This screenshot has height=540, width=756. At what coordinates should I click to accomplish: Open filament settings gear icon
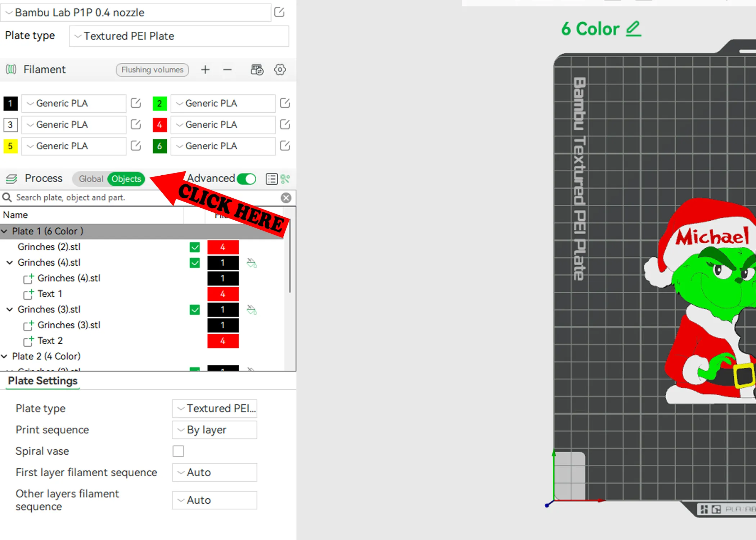(280, 69)
